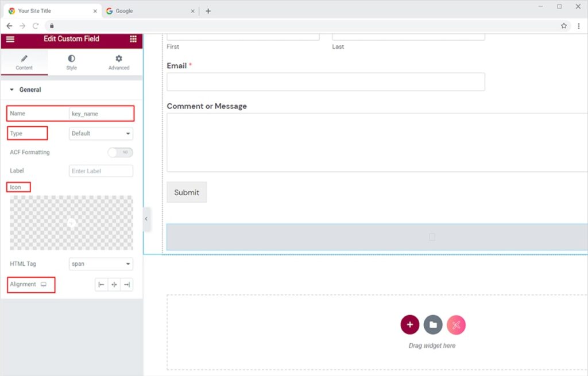588x376 pixels.
Task: Open the Chrome three-dot menu
Action: pyautogui.click(x=579, y=26)
